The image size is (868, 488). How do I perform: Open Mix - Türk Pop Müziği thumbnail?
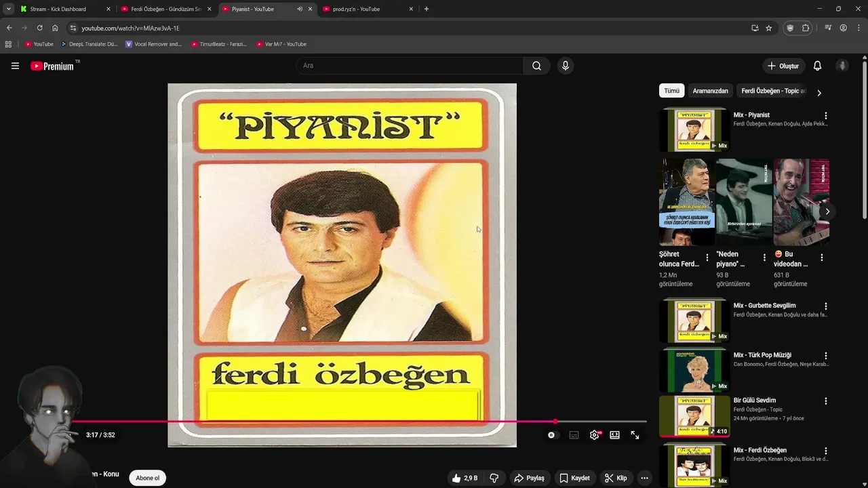coord(694,370)
